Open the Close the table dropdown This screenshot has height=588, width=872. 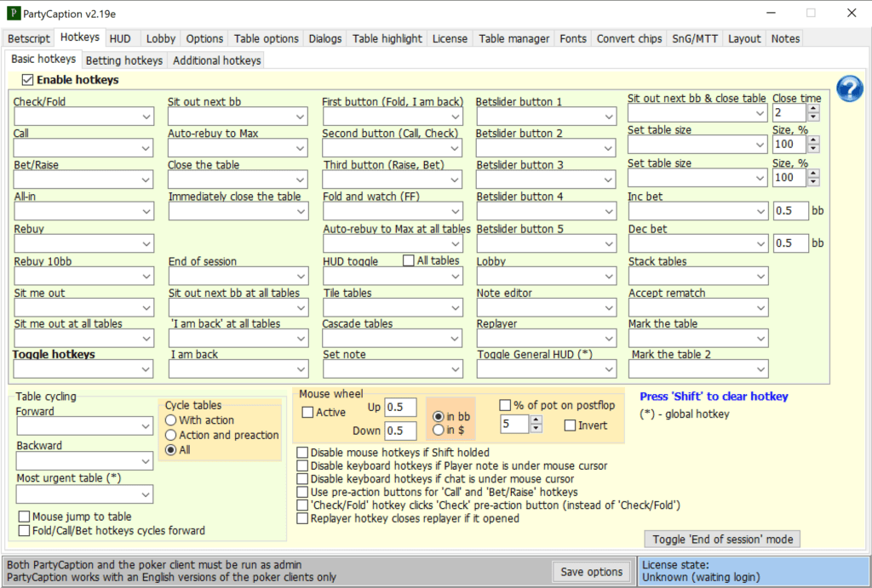pyautogui.click(x=238, y=180)
